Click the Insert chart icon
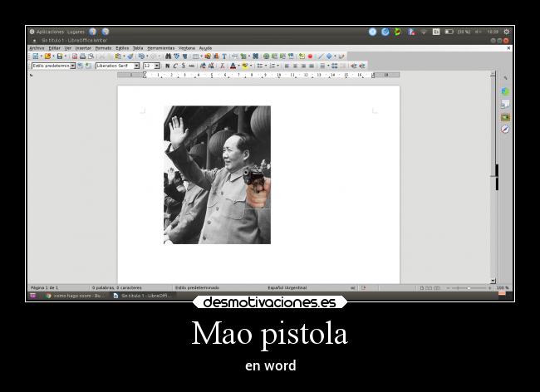 216,56
